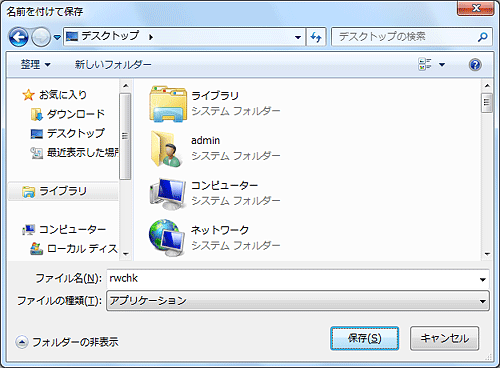Collapse folders with フォルダーの非表示
Viewport: 500px width, 368px height.
coord(67,342)
